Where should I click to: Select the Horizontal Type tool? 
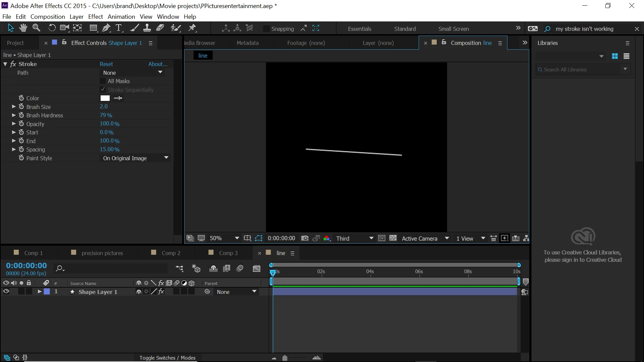point(118,28)
